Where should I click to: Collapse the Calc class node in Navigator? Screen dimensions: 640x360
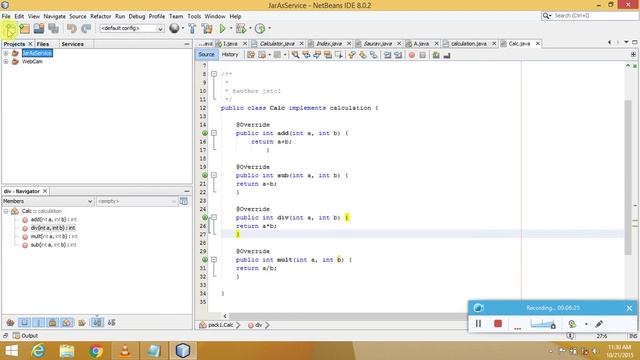click(x=6, y=211)
